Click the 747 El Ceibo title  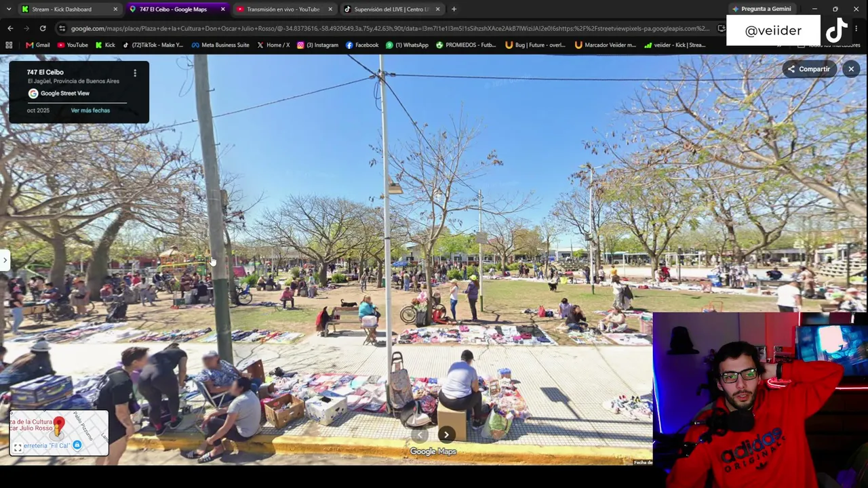click(45, 72)
